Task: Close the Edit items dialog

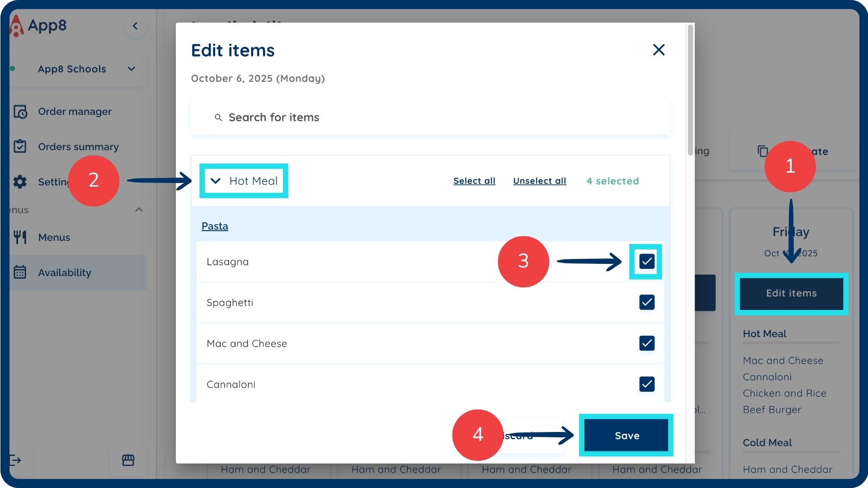Action: tap(659, 50)
